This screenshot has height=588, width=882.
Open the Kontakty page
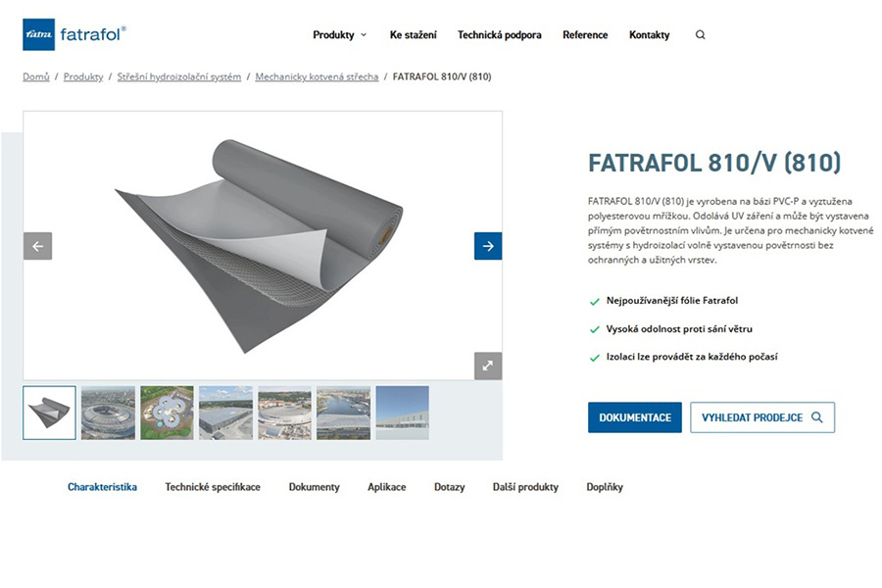(649, 35)
